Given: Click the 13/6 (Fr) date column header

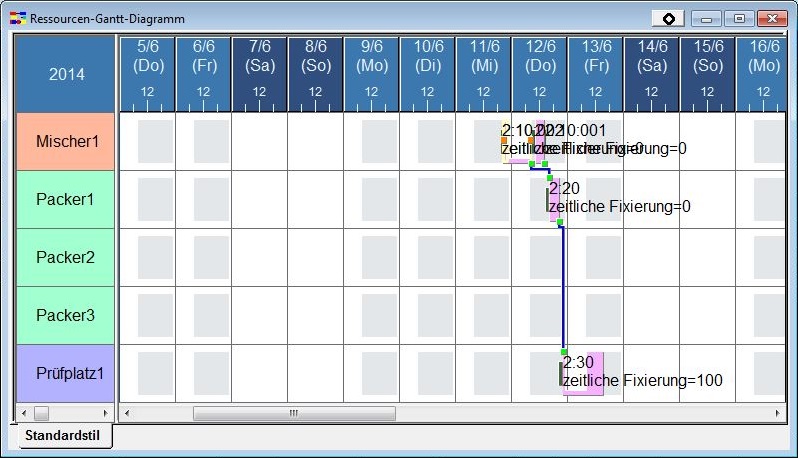Looking at the screenshot, I should pyautogui.click(x=595, y=74).
